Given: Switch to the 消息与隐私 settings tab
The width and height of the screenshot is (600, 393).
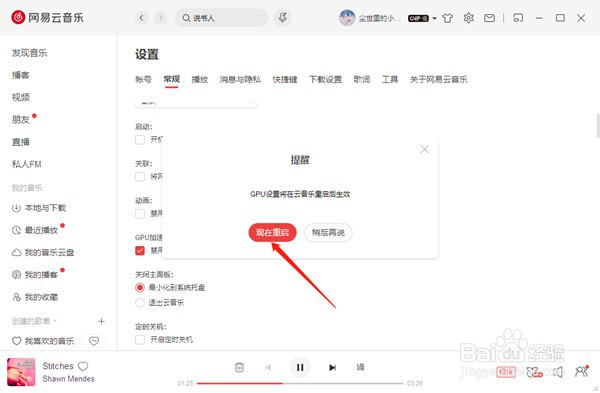Looking at the screenshot, I should [x=240, y=79].
